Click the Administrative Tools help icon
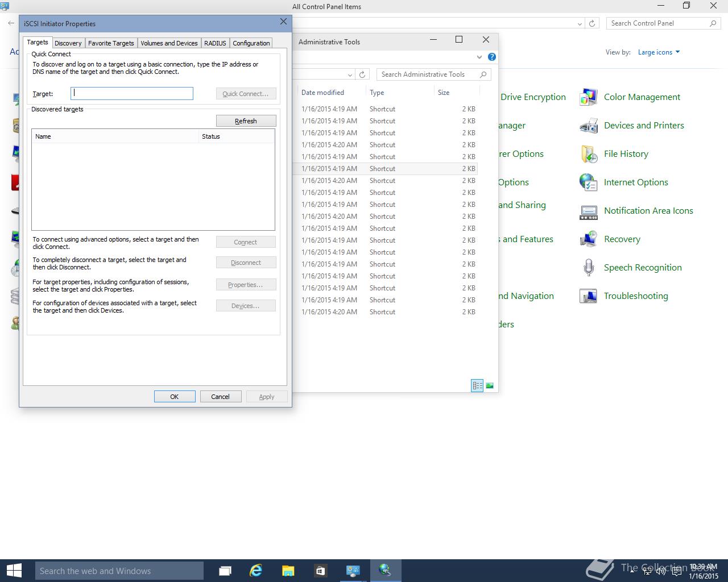The image size is (728, 582). coord(492,57)
